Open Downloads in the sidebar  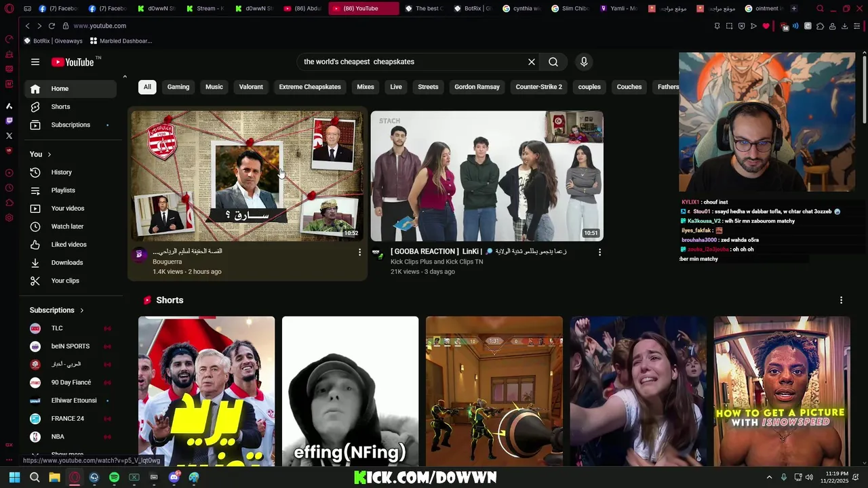pyautogui.click(x=71, y=262)
